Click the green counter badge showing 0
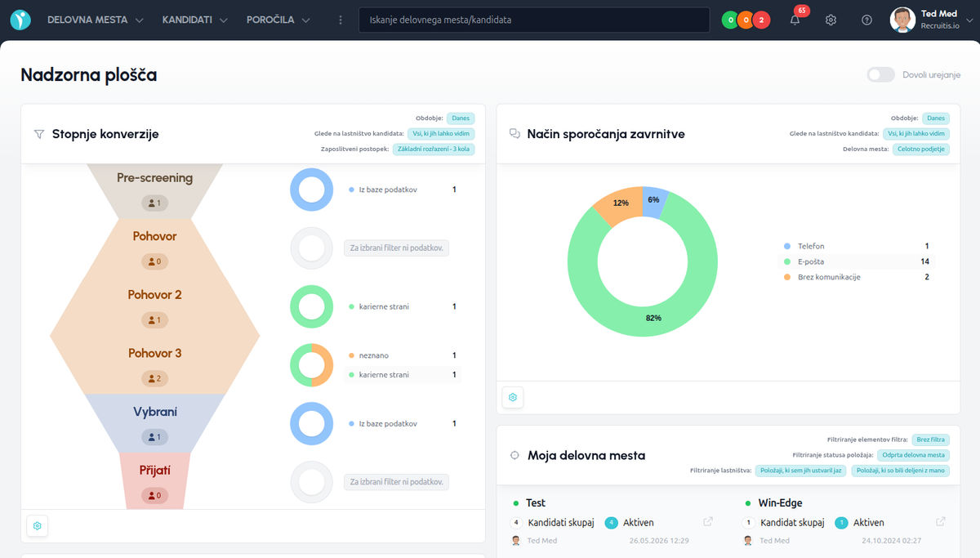This screenshot has height=558, width=980. click(729, 20)
